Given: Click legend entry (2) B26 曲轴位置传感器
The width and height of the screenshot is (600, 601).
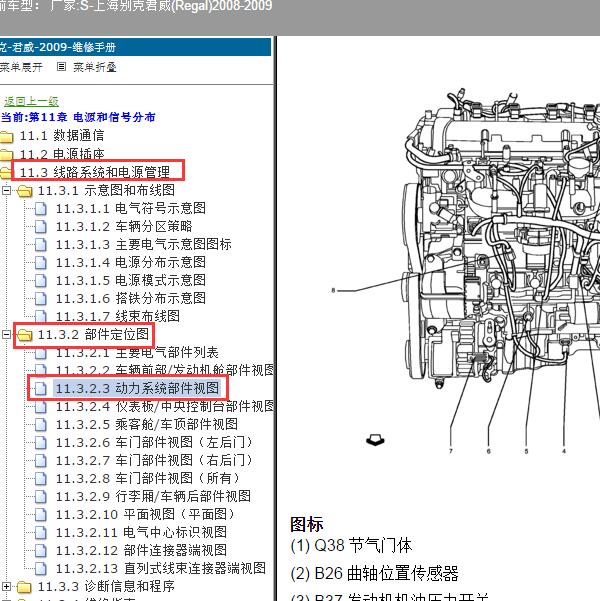Looking at the screenshot, I should (x=374, y=573).
